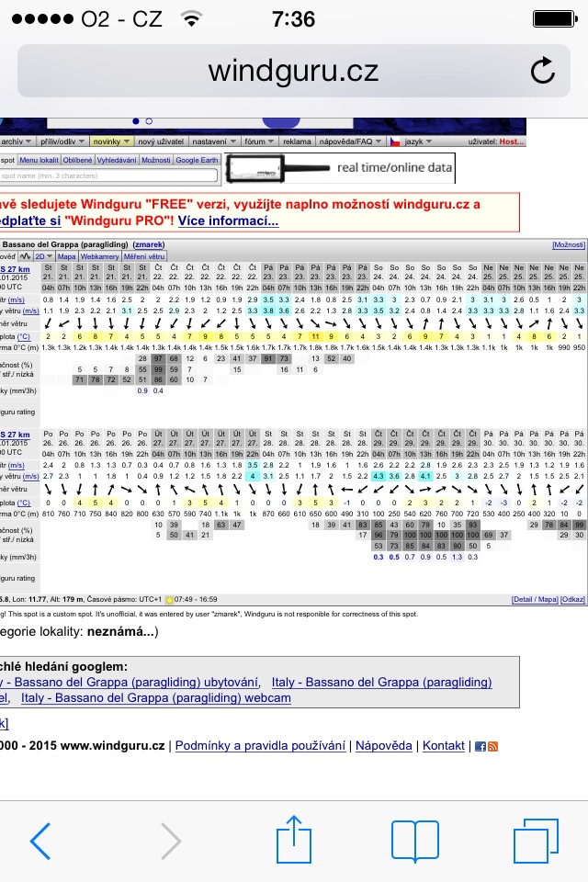588x882 pixels.
Task: Go back to previous page
Action: (x=40, y=841)
